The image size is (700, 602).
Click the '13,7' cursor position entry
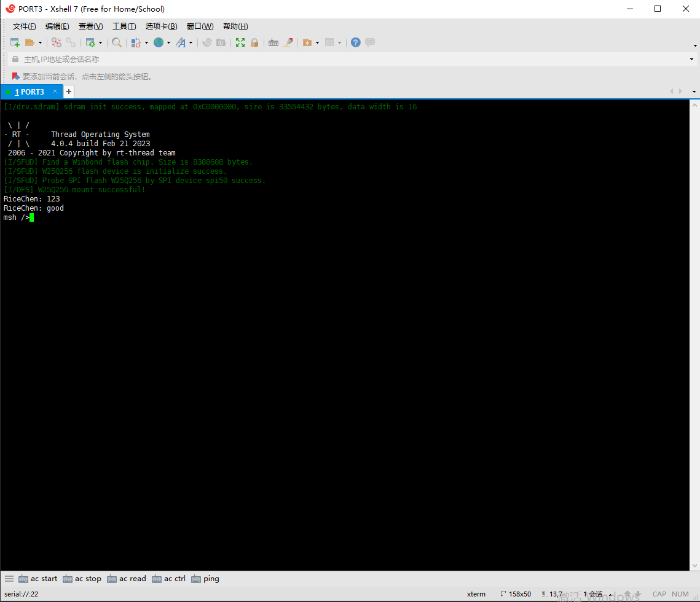point(553,594)
